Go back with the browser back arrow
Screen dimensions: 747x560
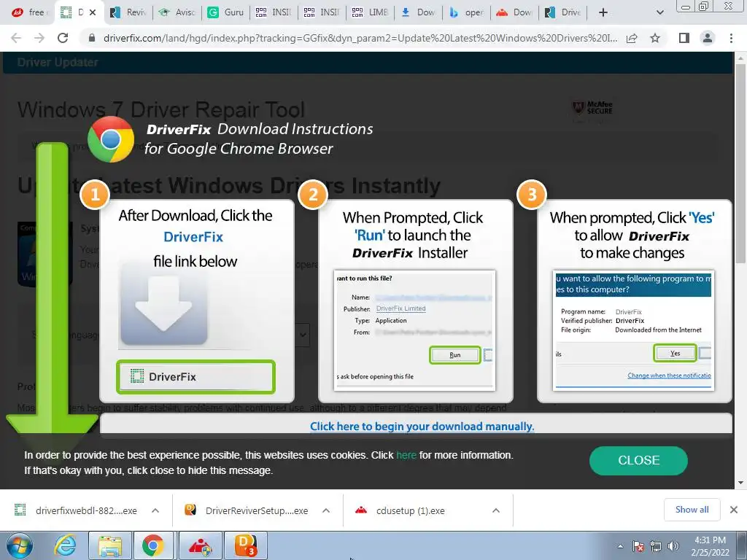click(x=16, y=38)
